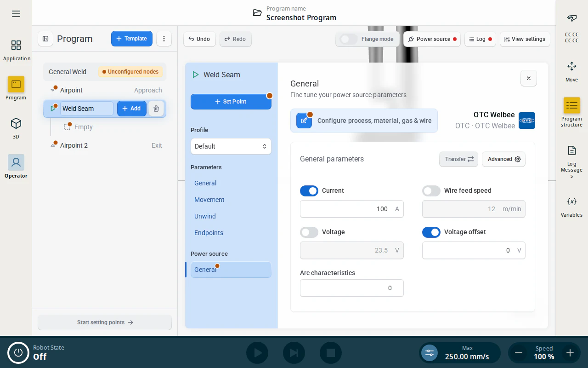This screenshot has width=588, height=368.
Task: Click the Advanced settings button
Action: (x=503, y=159)
